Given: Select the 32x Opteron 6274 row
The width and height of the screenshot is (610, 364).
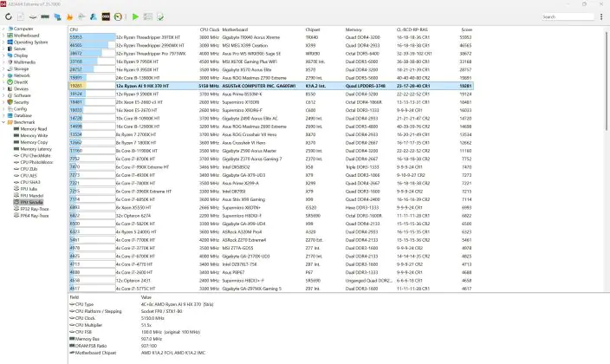Looking at the screenshot, I should (271, 216).
